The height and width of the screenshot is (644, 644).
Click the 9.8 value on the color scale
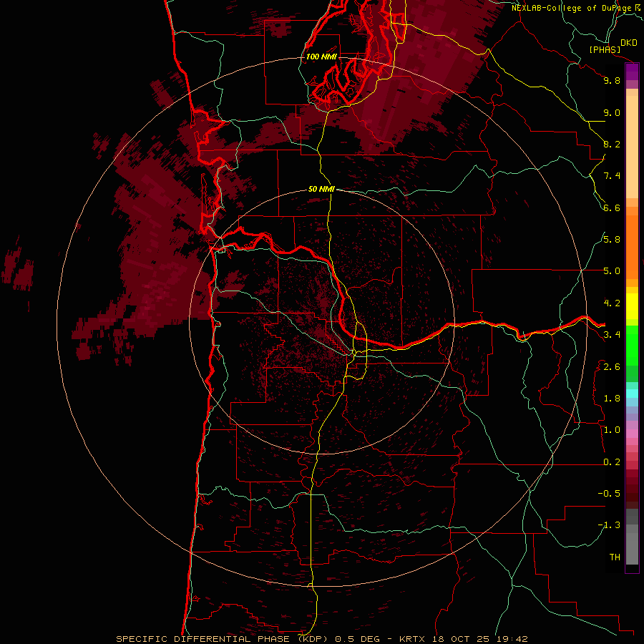point(612,80)
